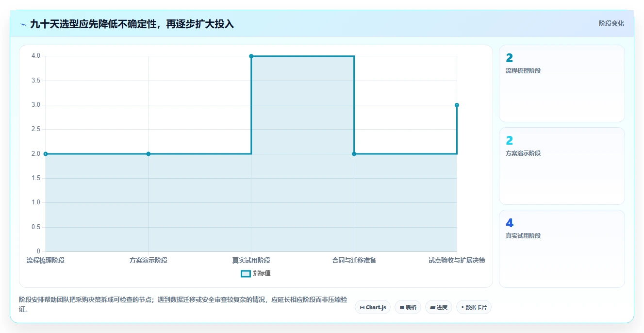This screenshot has height=333, width=644.
Task: Click the 1.5 y-axis tick label
Action: coord(36,178)
